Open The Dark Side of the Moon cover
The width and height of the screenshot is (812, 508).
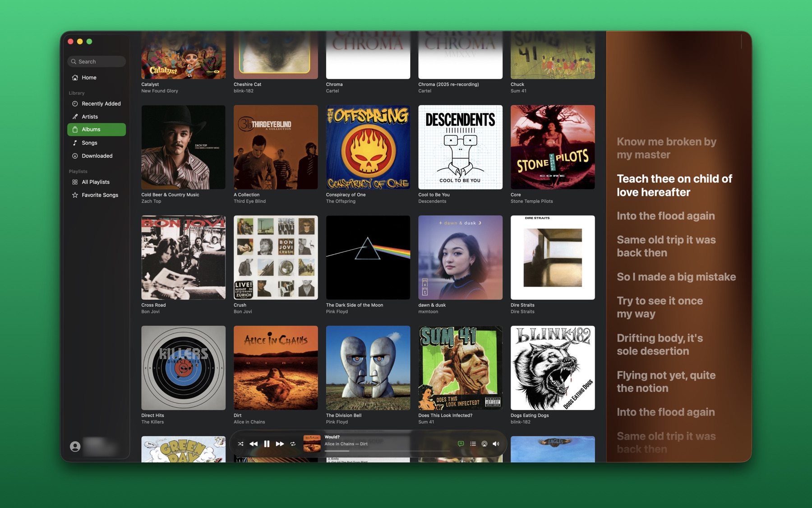[x=368, y=257]
